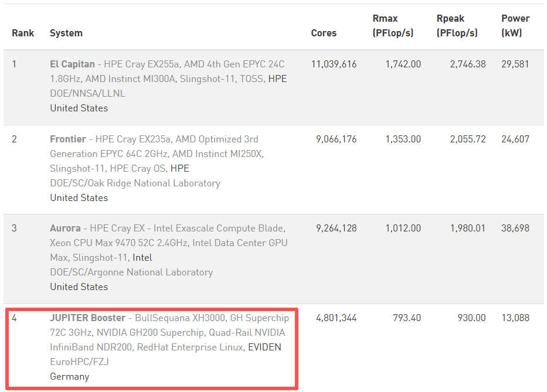The image size is (547, 392).
Task: Click the EVIDEN vendor link
Action: pyautogui.click(x=264, y=347)
